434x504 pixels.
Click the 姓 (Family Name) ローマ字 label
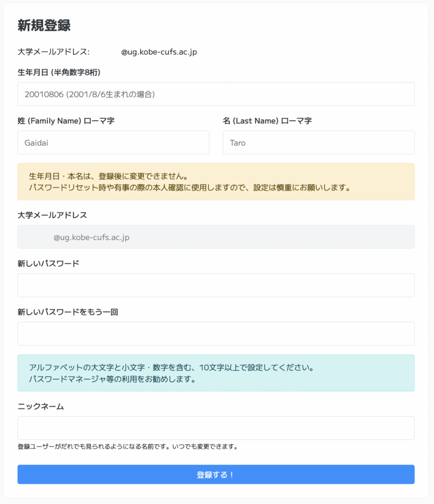click(66, 121)
